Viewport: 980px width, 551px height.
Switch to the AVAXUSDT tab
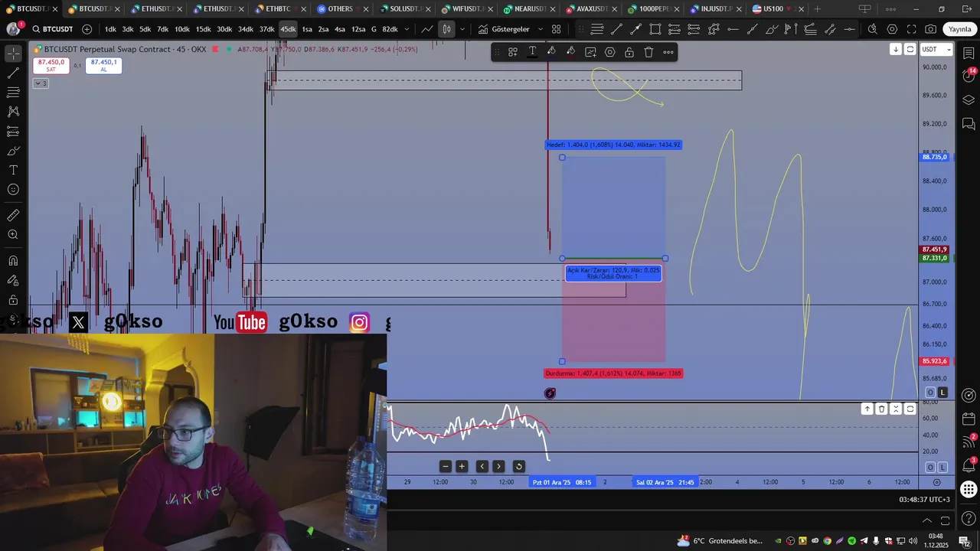(x=592, y=9)
